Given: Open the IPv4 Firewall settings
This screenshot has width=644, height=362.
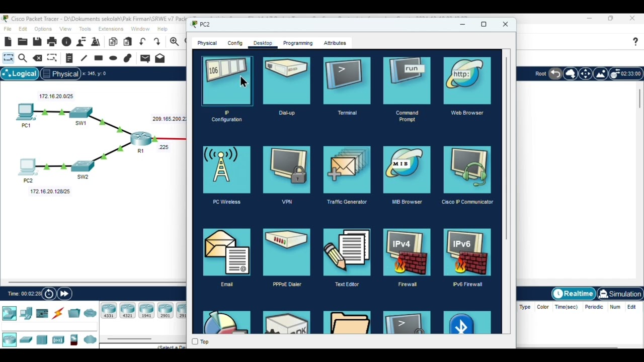Looking at the screenshot, I should [407, 252].
